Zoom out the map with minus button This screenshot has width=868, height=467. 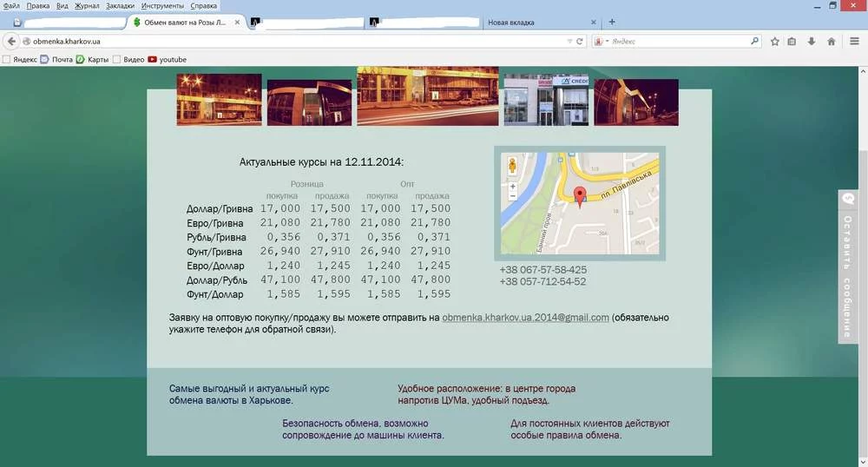point(513,197)
